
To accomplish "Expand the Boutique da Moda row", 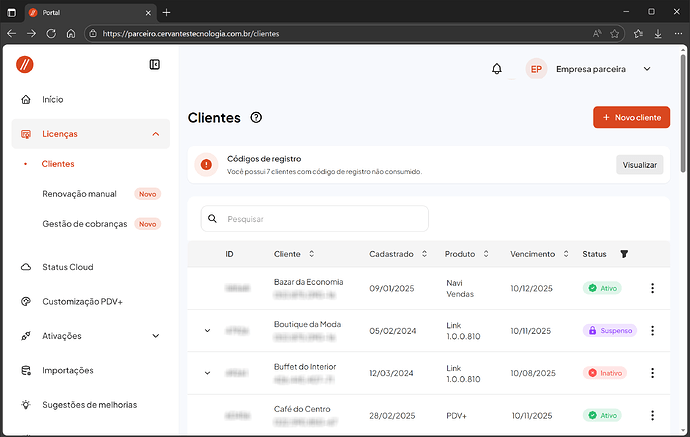I will click(x=208, y=330).
